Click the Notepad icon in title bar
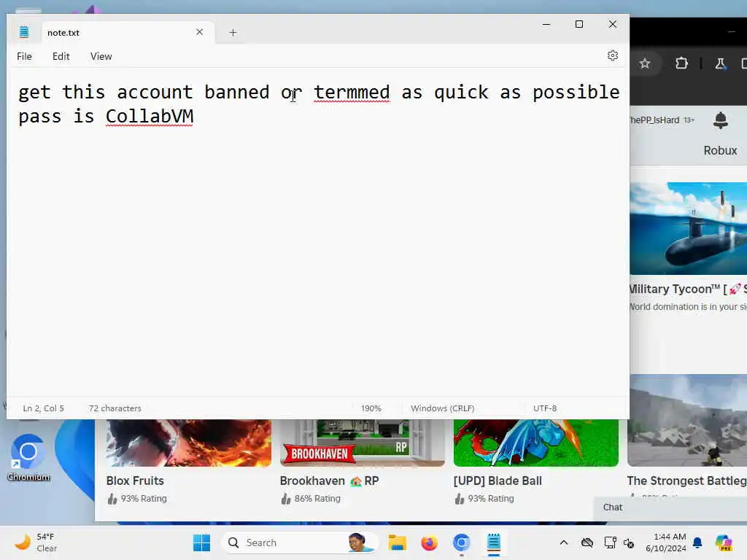 pos(24,32)
